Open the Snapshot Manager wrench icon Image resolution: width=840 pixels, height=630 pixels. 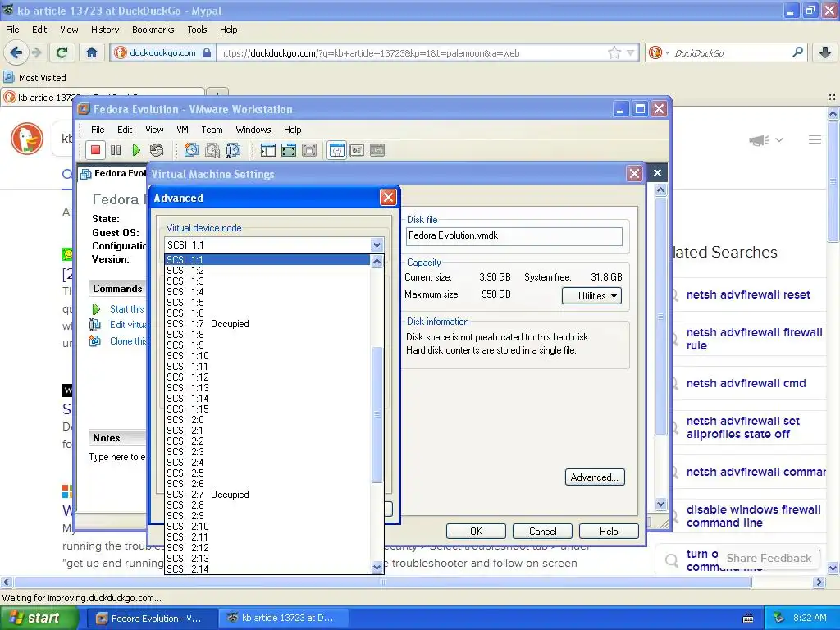233,151
